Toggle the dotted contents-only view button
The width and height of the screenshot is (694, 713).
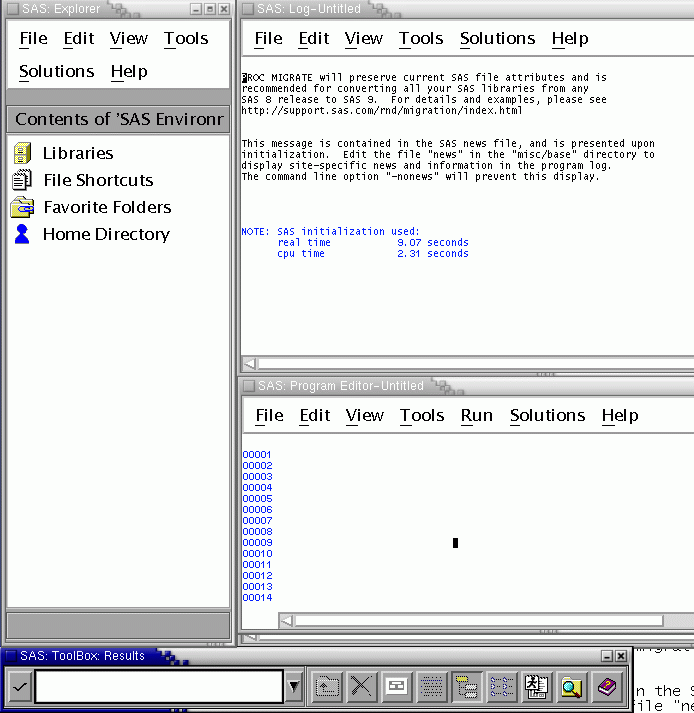click(431, 687)
